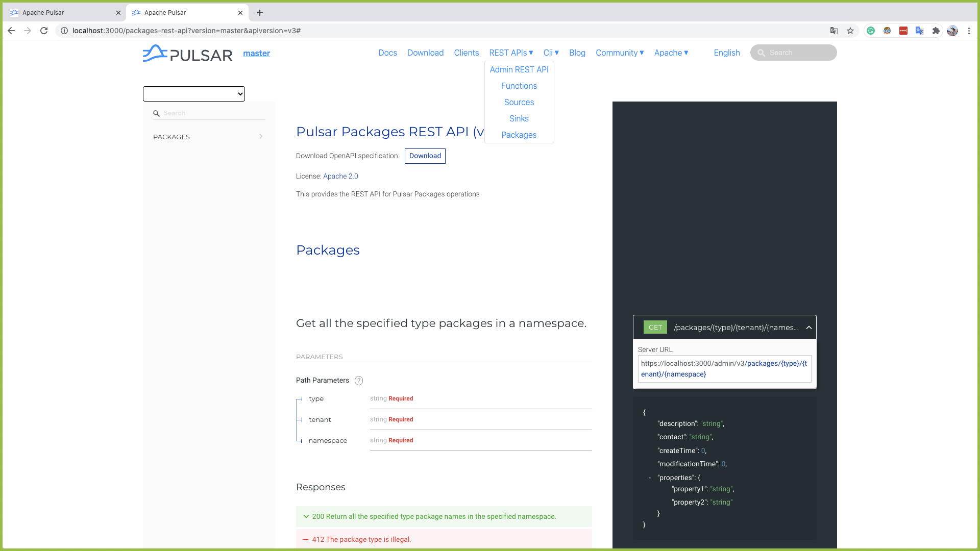Expand PACKAGES sidebar item
The width and height of the screenshot is (980, 551).
[209, 137]
